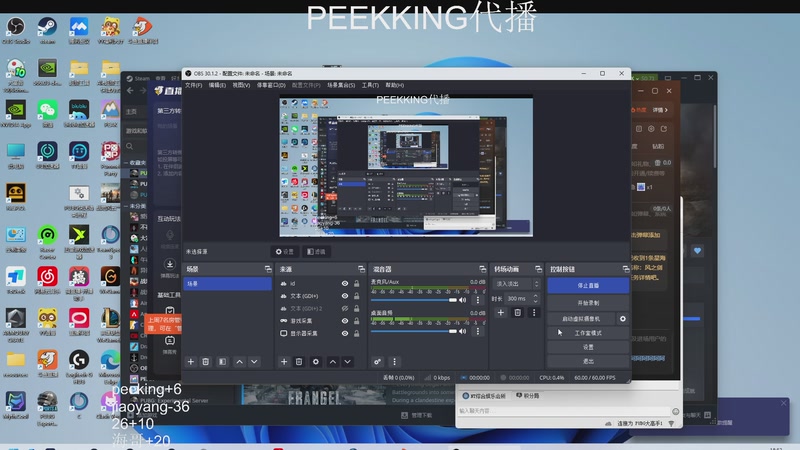Adjust 桌面音频 volume slider
Screen dimensions: 800x450
[x=414, y=332]
